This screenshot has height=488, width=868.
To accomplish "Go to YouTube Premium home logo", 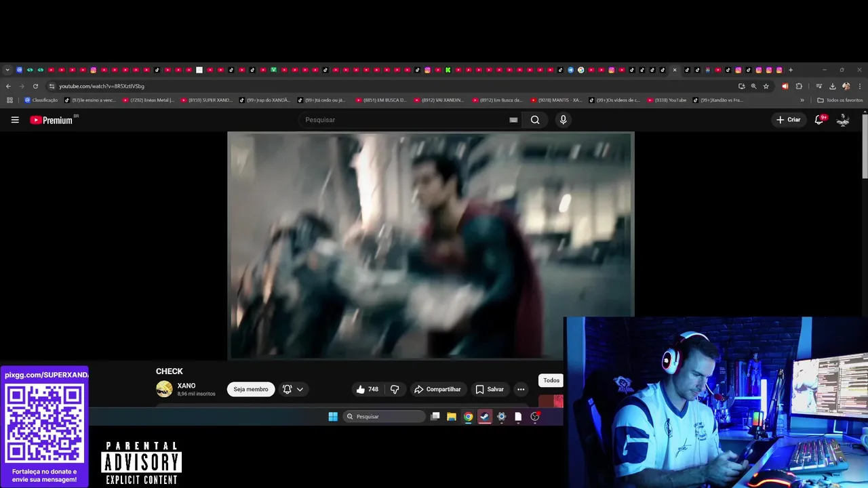I will 53,120.
